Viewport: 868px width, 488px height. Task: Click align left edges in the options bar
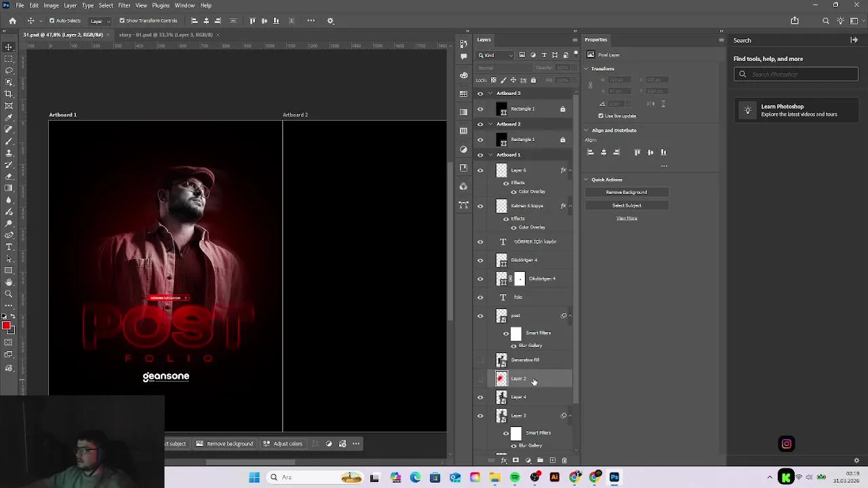195,21
